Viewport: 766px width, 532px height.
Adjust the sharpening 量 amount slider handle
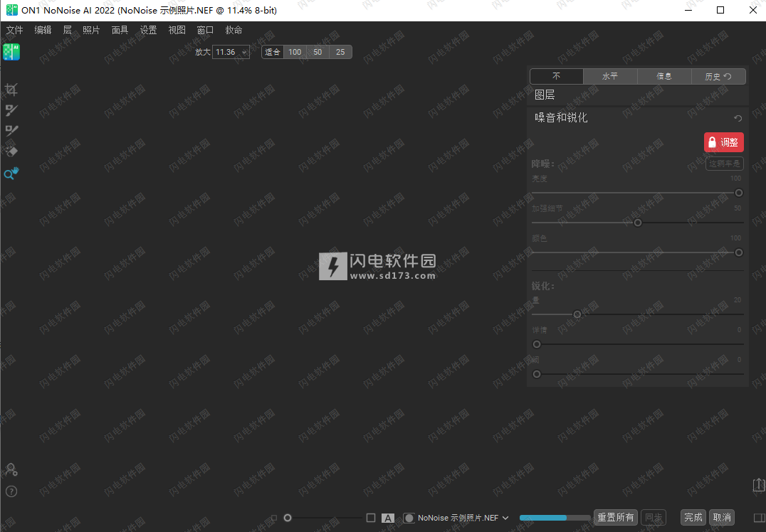tap(577, 314)
